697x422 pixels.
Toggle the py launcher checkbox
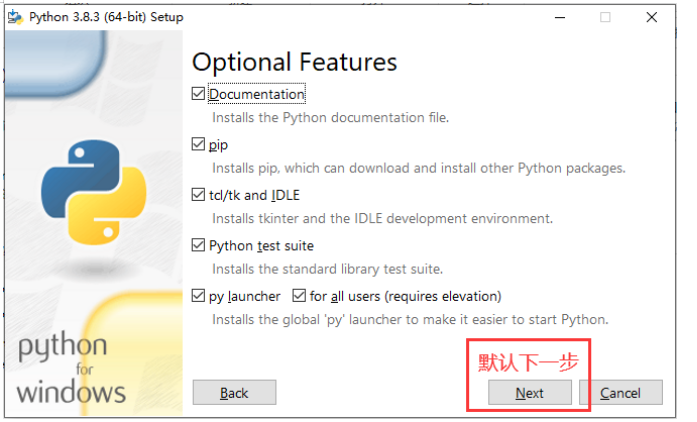click(198, 296)
